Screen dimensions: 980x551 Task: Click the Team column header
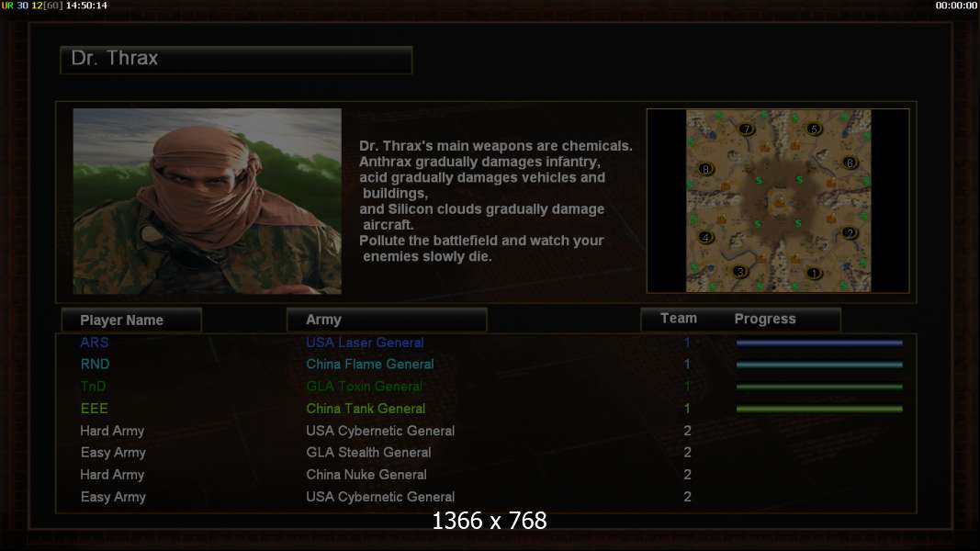click(x=679, y=319)
